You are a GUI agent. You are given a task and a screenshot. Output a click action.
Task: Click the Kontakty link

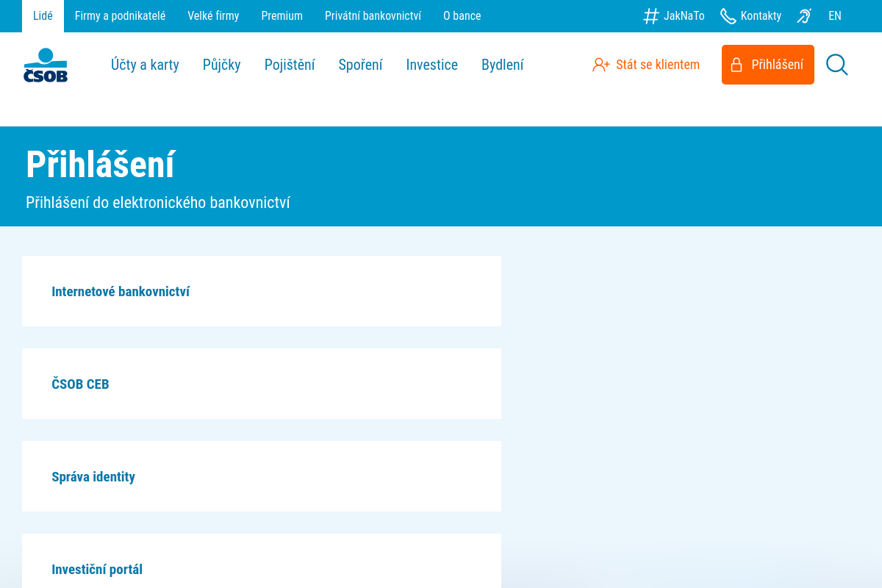761,15
